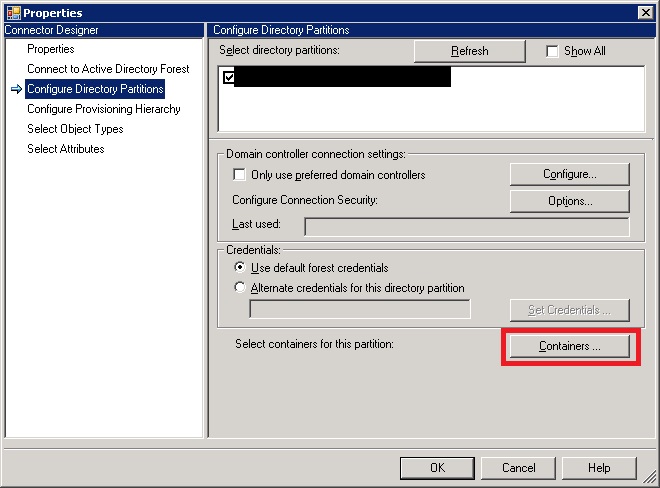The width and height of the screenshot is (660, 488).
Task: Click the Refresh button
Action: coord(469,51)
